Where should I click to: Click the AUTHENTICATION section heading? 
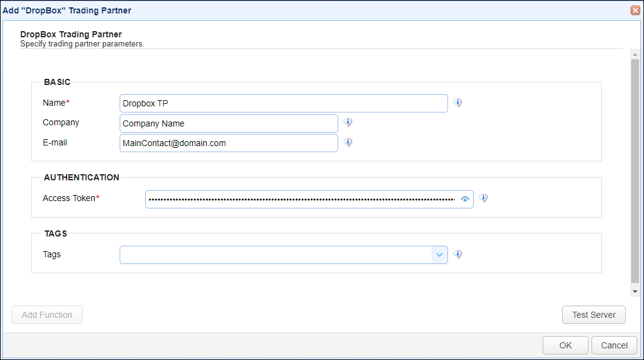tap(81, 177)
